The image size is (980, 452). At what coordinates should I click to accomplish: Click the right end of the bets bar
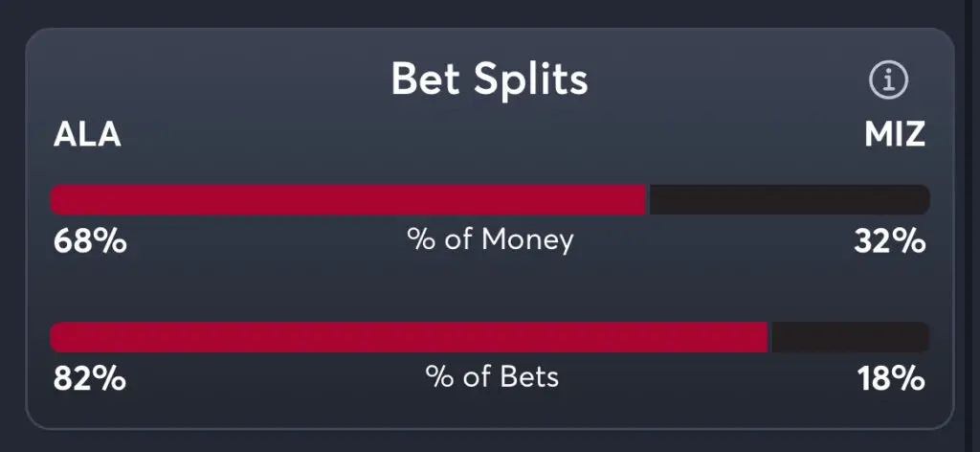[x=924, y=337]
